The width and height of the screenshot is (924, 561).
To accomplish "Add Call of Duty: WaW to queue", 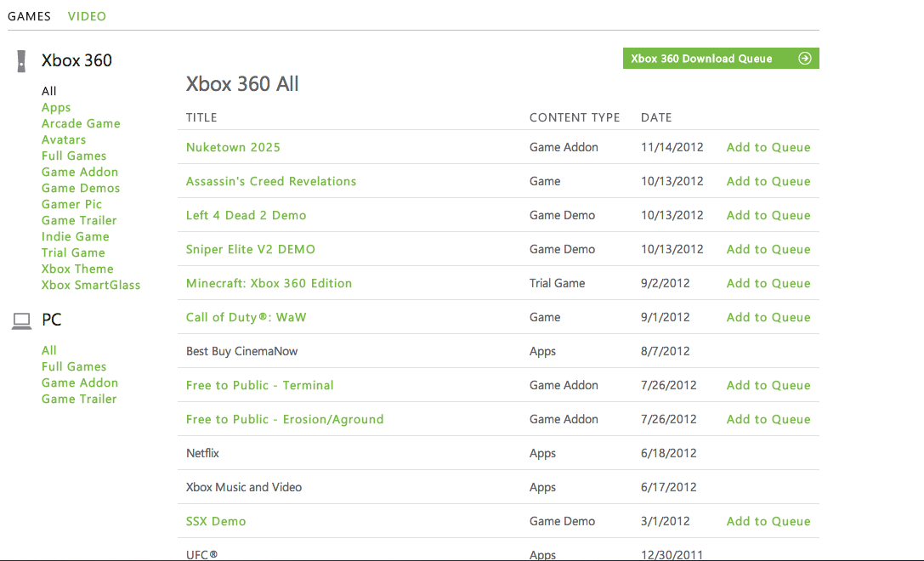I will (x=768, y=318).
